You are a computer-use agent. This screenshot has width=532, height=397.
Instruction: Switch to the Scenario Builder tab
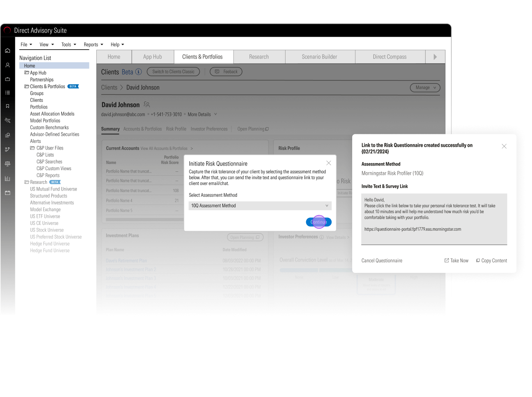[x=319, y=57]
